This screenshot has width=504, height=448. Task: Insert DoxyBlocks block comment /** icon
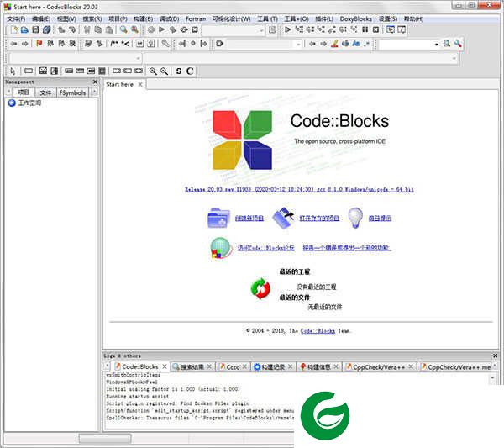coord(114,44)
